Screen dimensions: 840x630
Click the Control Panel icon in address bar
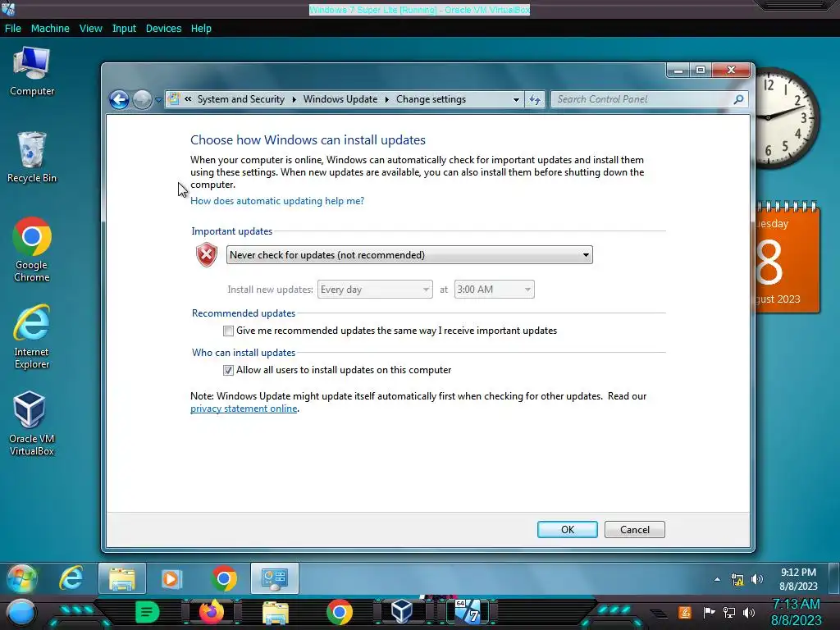click(x=174, y=99)
